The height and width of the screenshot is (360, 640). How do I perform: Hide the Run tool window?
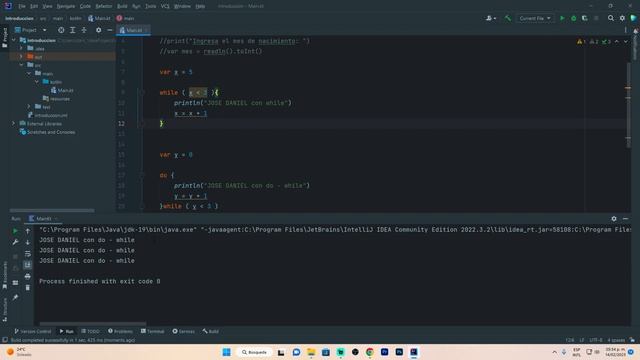click(x=625, y=219)
